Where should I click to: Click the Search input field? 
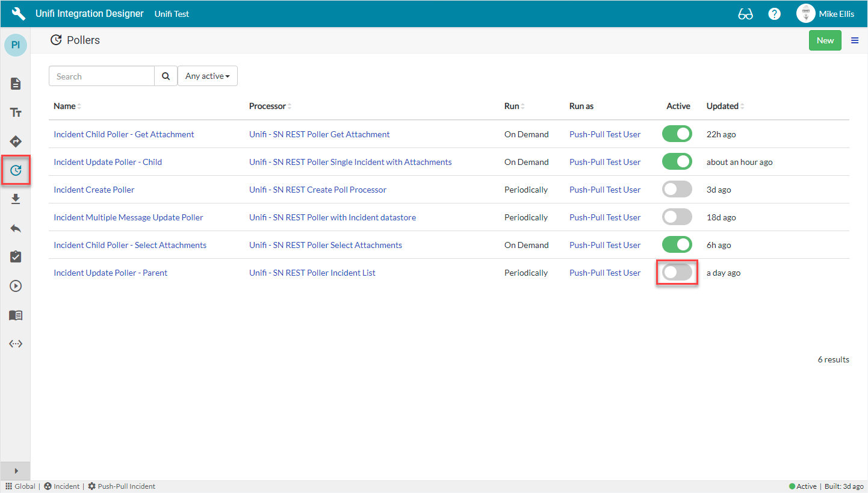click(102, 76)
